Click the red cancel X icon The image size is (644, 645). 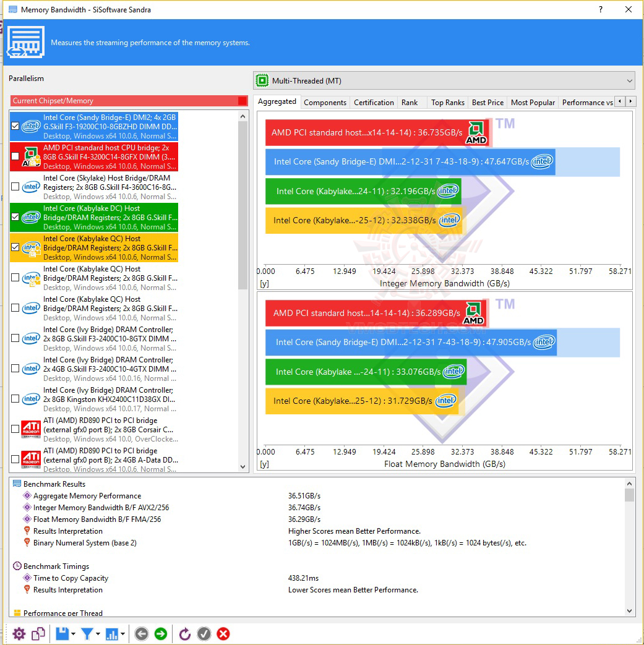tap(223, 634)
